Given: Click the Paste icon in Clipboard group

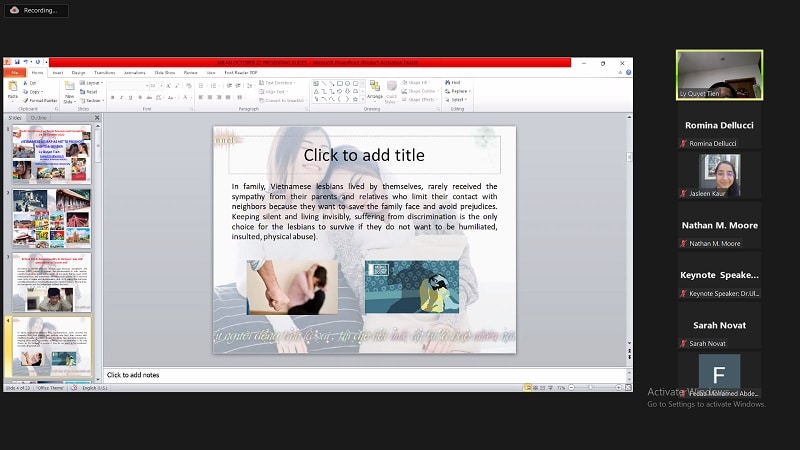Looking at the screenshot, I should click(x=13, y=89).
